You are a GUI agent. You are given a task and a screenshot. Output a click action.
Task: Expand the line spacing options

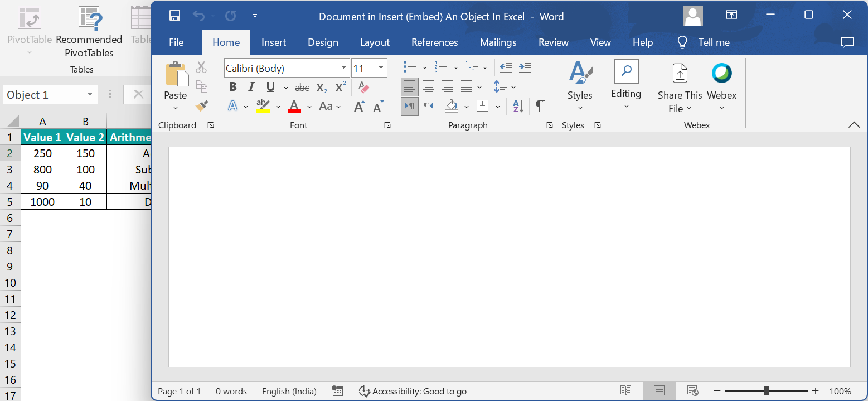click(x=513, y=87)
